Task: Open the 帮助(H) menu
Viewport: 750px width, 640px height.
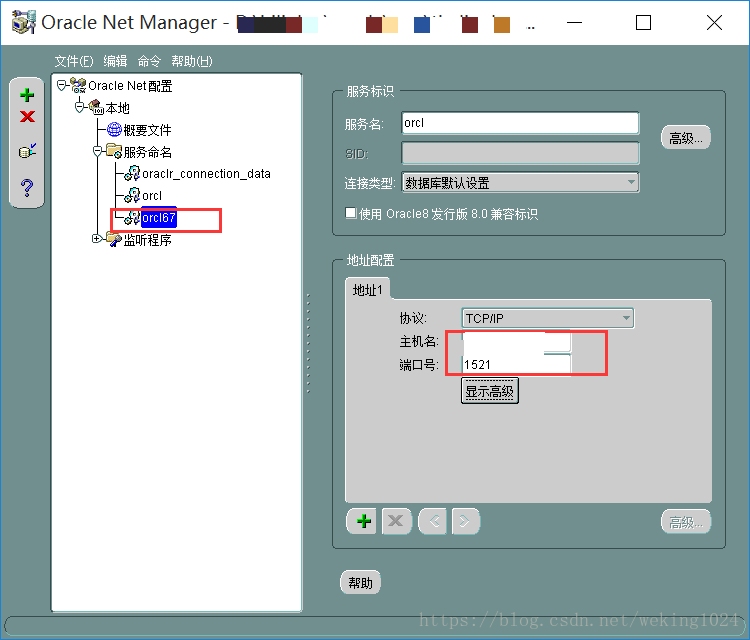Action: tap(192, 61)
